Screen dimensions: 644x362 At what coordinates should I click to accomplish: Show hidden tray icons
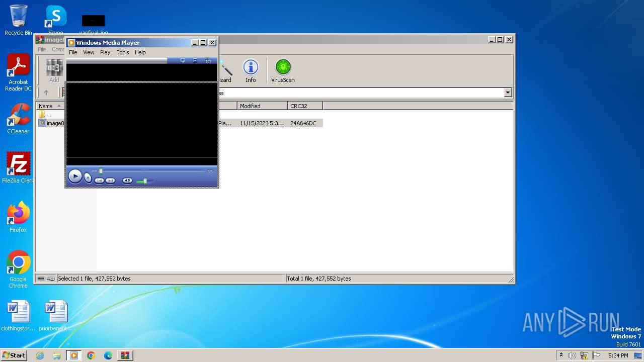(561, 355)
